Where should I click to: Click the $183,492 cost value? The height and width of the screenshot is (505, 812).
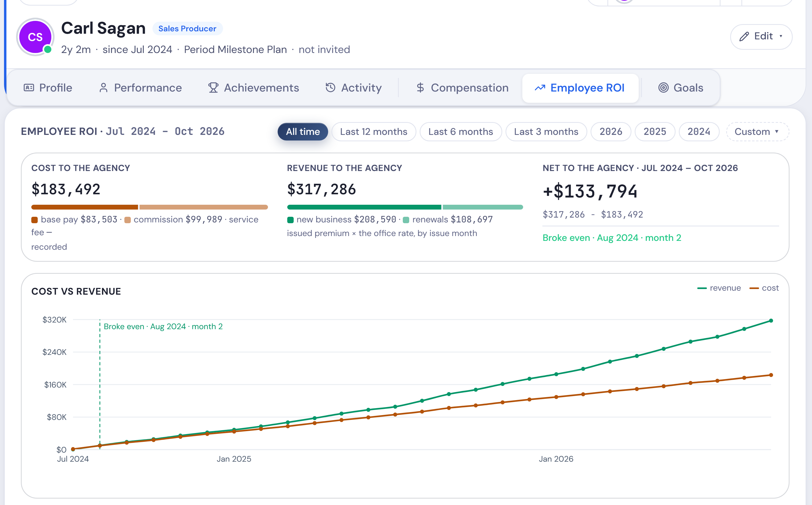(x=66, y=189)
